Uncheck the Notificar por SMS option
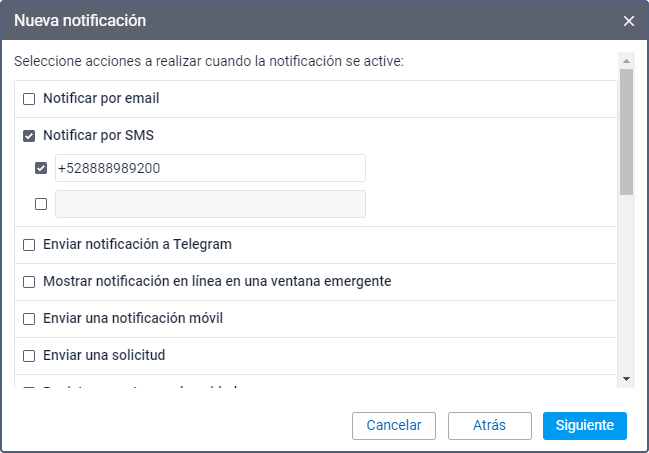Viewport: 649px width, 453px height. tap(29, 136)
